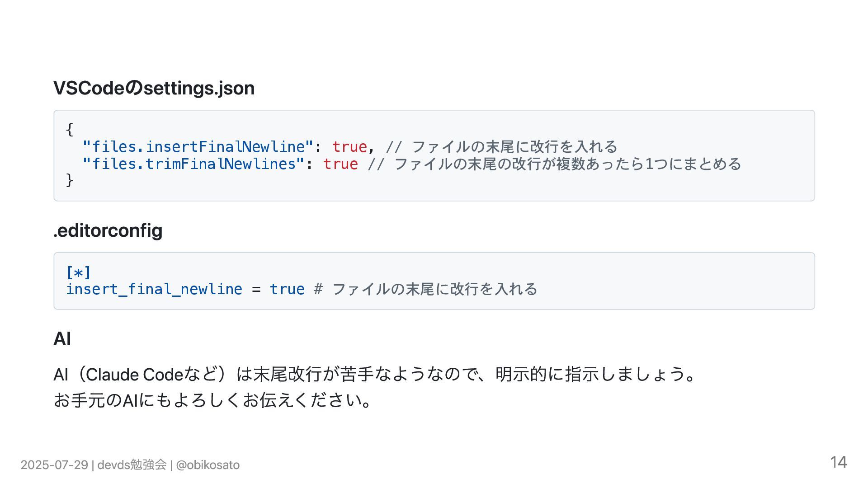This screenshot has height=488, width=868.
Task: Click the [*] section marker
Action: click(x=79, y=272)
